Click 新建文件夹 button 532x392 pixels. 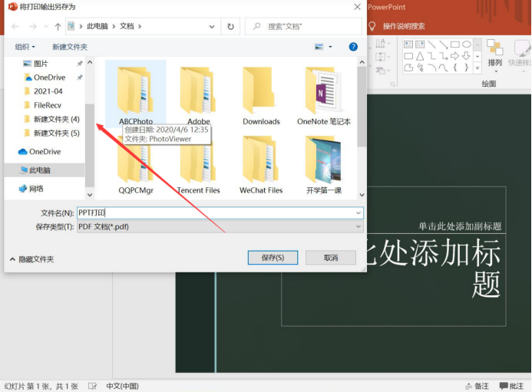pyautogui.click(x=70, y=47)
